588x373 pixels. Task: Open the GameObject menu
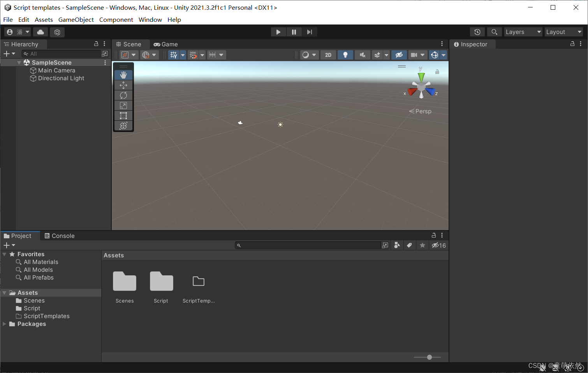(76, 19)
